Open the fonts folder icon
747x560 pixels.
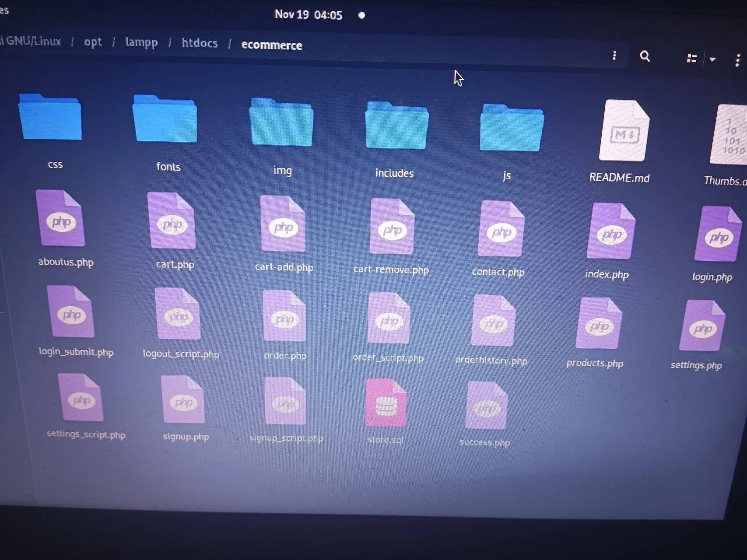165,119
